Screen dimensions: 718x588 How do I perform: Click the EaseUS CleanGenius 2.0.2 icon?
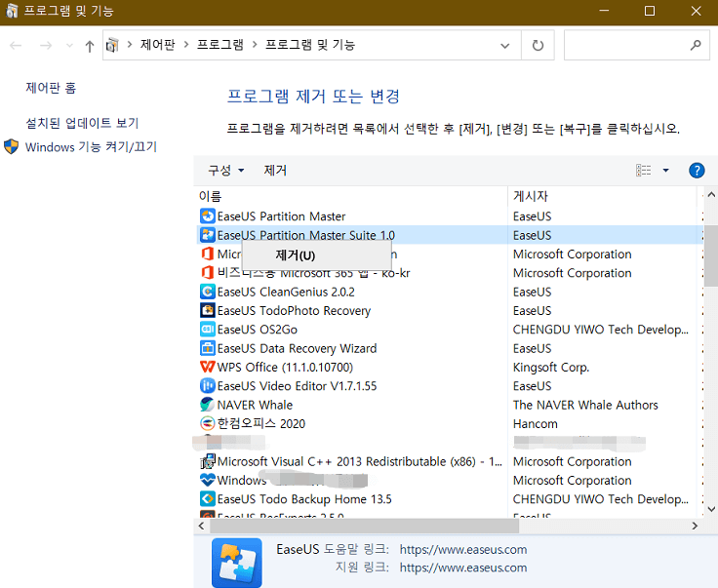pyautogui.click(x=208, y=292)
